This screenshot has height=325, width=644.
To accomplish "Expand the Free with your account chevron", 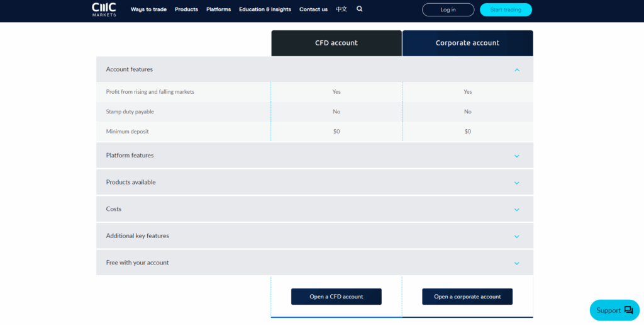I will pos(517,263).
